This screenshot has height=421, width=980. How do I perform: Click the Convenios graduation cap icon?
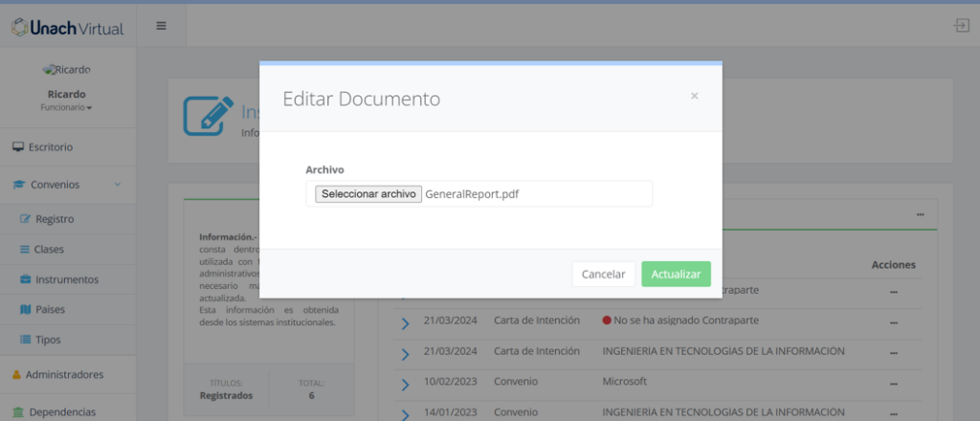coord(19,185)
